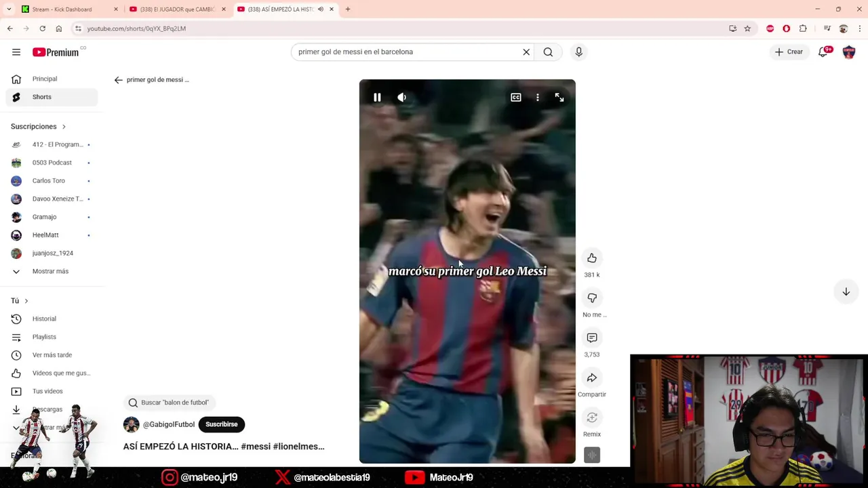
Task: Open GabigolFutbol channel avatar
Action: 131,425
